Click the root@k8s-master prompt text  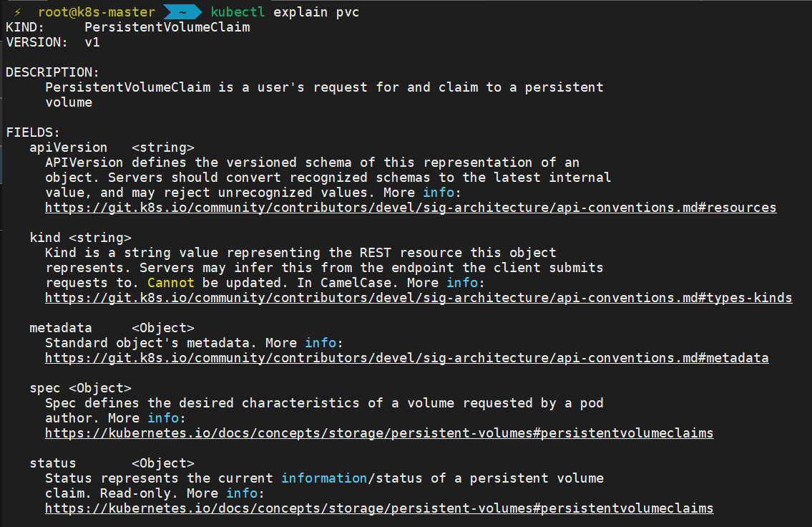(x=97, y=12)
